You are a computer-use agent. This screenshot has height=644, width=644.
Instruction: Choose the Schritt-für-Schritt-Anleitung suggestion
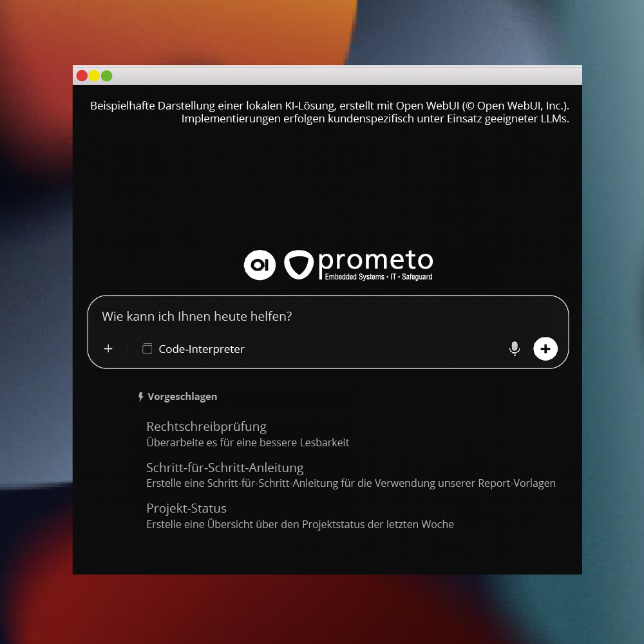click(x=225, y=468)
